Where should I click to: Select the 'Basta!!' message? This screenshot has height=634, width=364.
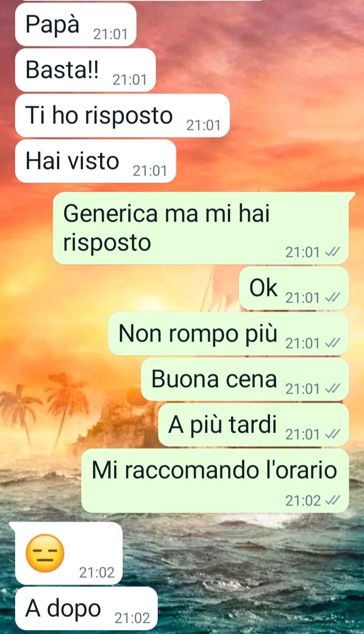click(x=85, y=70)
